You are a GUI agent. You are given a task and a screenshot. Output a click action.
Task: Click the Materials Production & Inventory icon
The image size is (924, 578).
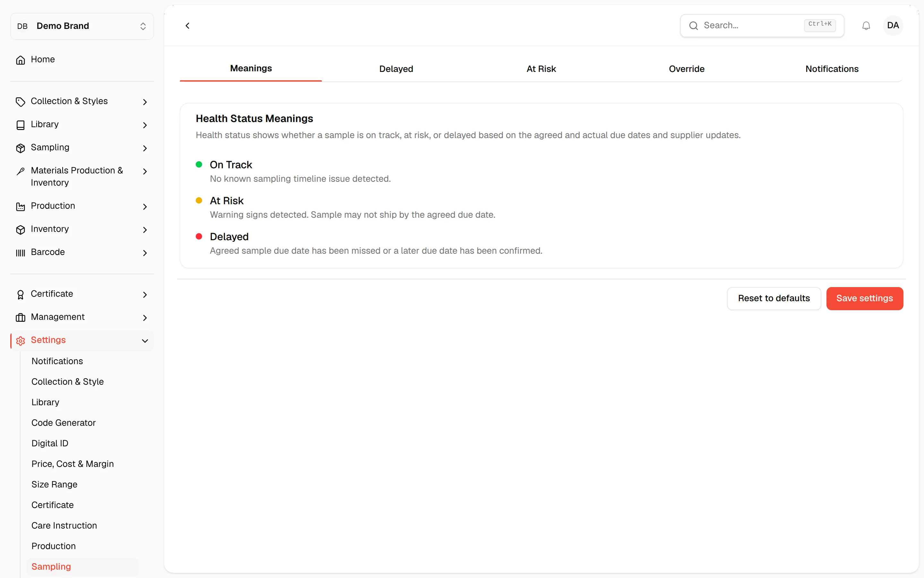[x=21, y=171]
